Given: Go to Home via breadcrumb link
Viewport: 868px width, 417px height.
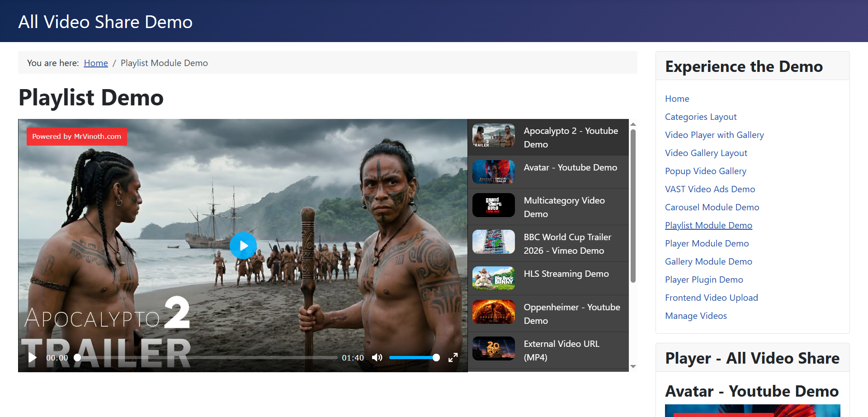Looking at the screenshot, I should click(x=96, y=63).
